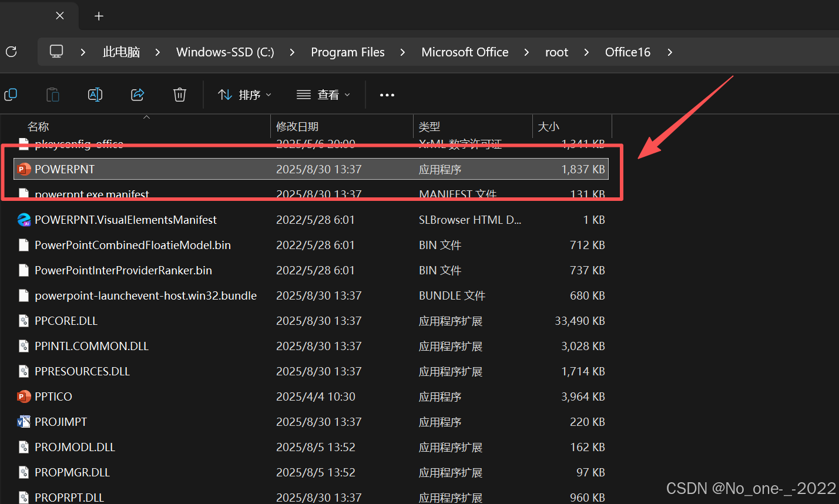Click the PROPMGR.DLL file icon
Image resolution: width=839 pixels, height=504 pixels.
pos(24,472)
